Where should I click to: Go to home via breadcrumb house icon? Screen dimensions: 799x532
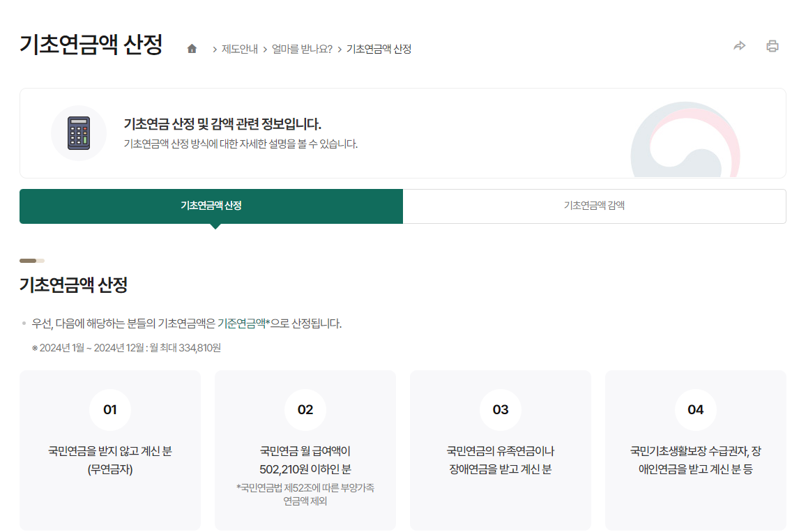click(192, 48)
